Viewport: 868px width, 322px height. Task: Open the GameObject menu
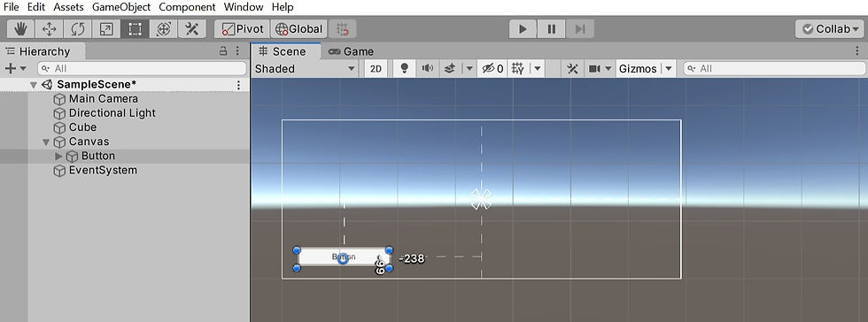[x=120, y=7]
